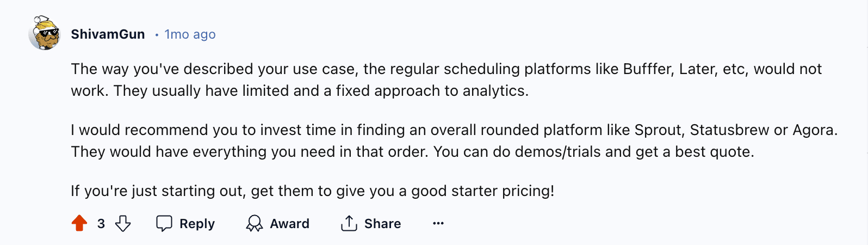The height and width of the screenshot is (245, 868).
Task: Click the word "Agora" in the comment
Action: 813,130
